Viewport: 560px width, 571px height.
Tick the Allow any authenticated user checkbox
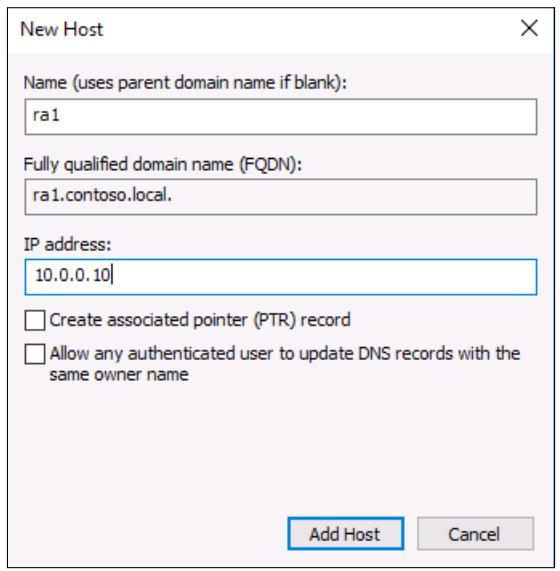click(35, 354)
